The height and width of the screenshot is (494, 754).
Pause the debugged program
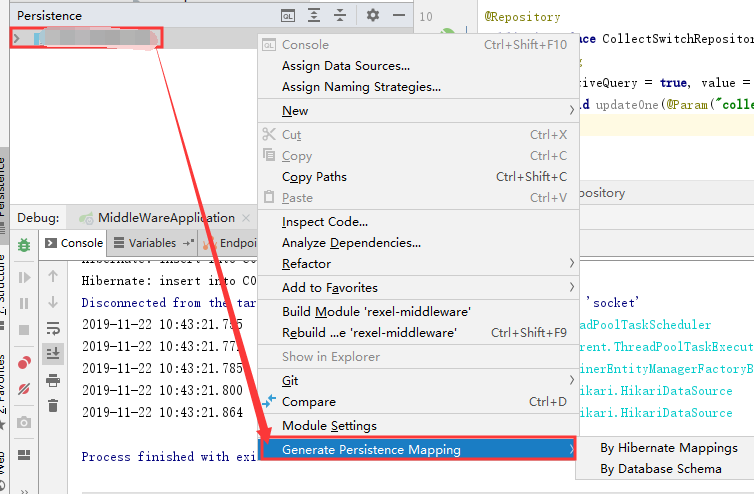(x=24, y=304)
